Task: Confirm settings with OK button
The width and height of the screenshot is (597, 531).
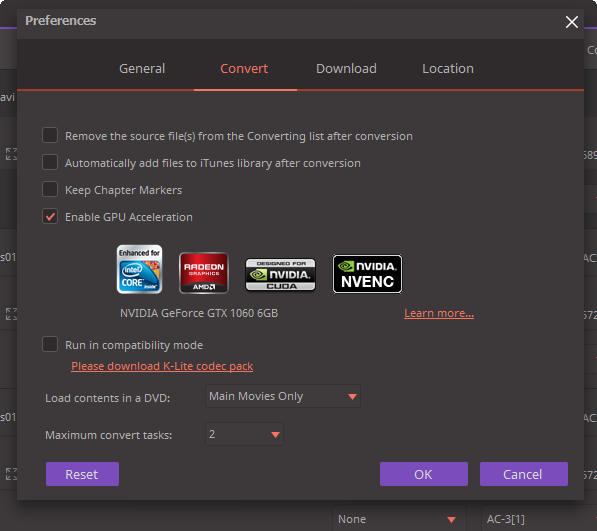Action: [x=424, y=474]
